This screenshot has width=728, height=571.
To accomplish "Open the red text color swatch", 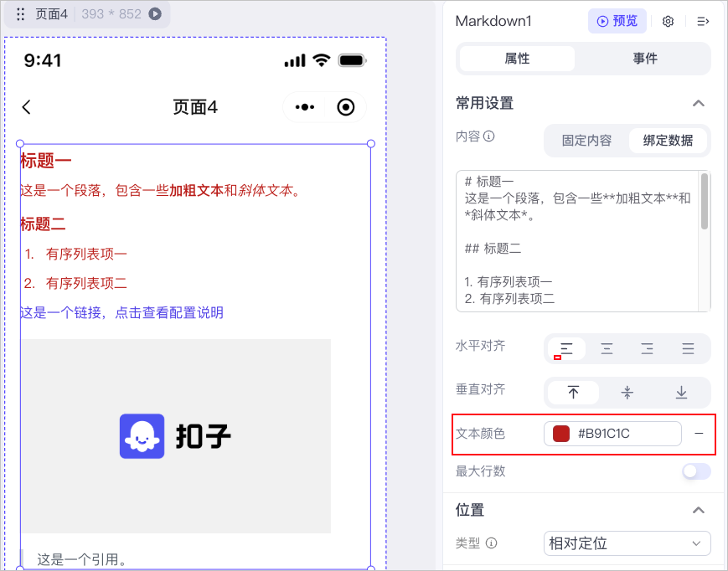I will 560,434.
